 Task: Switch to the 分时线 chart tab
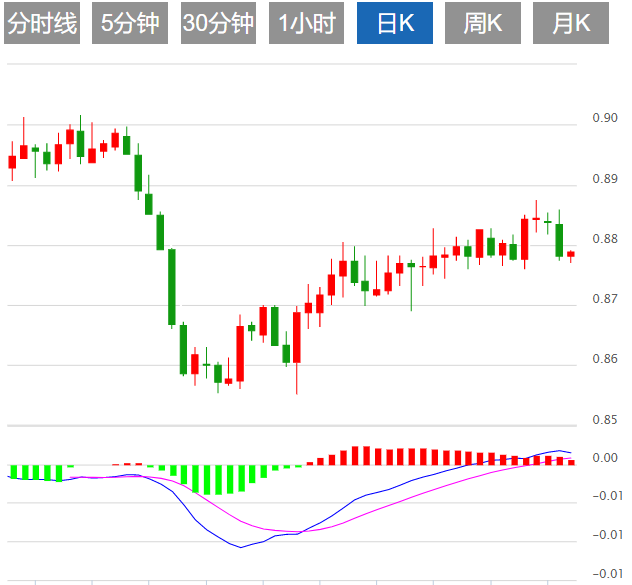(42, 23)
